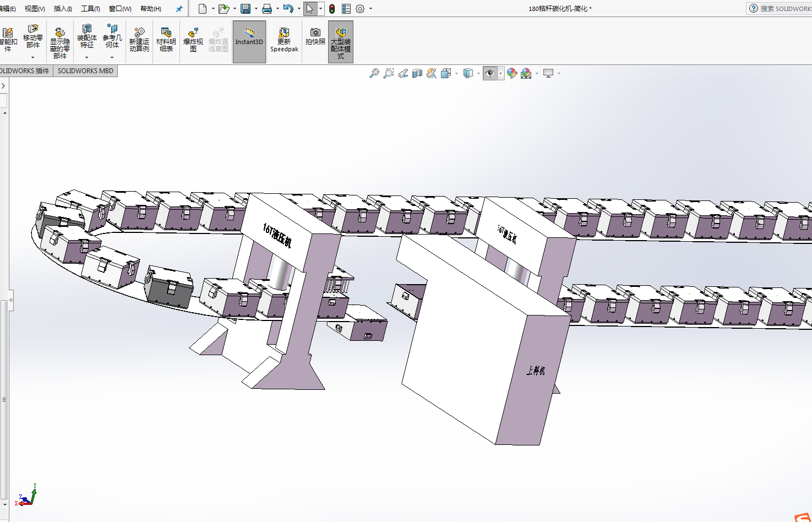Viewport: 812px width, 522px height.
Task: Activate the Section View icon
Action: [x=417, y=73]
